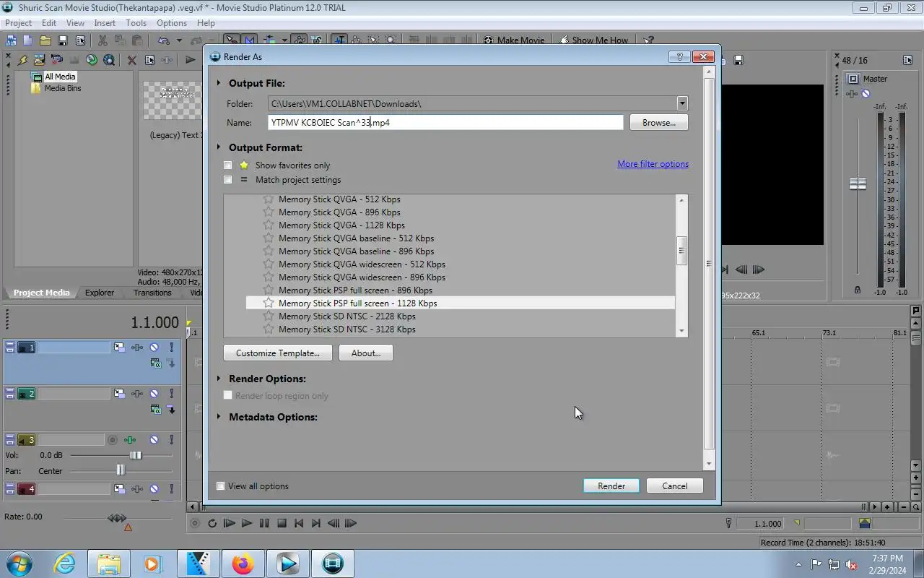Click the New project toolbar icon

[x=27, y=40]
